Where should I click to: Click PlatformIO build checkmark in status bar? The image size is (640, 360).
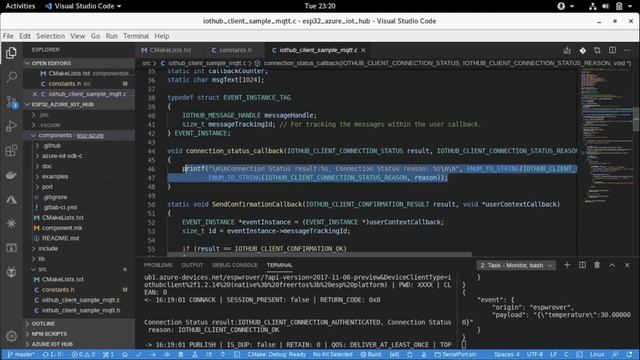point(139,354)
